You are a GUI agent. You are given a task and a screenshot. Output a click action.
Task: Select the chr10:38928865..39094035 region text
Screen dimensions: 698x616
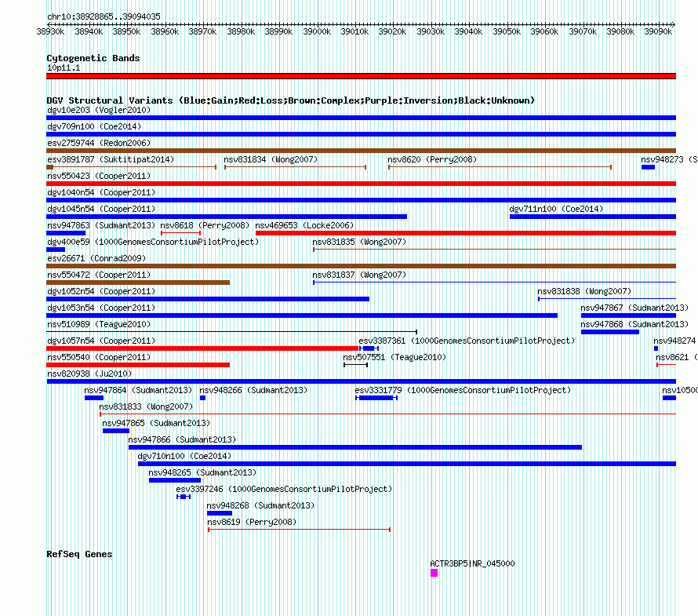(104, 16)
